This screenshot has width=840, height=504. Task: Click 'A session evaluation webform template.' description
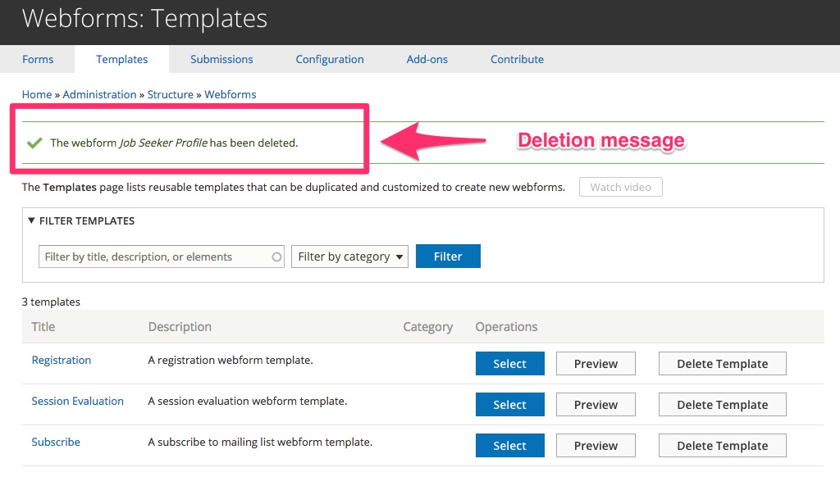pos(248,402)
